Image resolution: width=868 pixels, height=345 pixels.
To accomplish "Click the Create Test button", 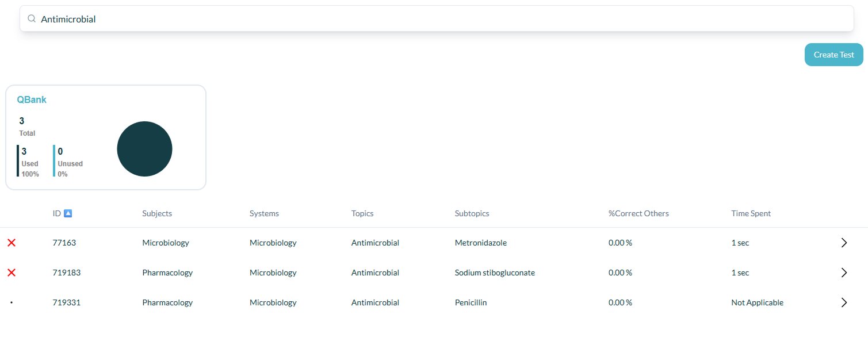I will pyautogui.click(x=833, y=55).
